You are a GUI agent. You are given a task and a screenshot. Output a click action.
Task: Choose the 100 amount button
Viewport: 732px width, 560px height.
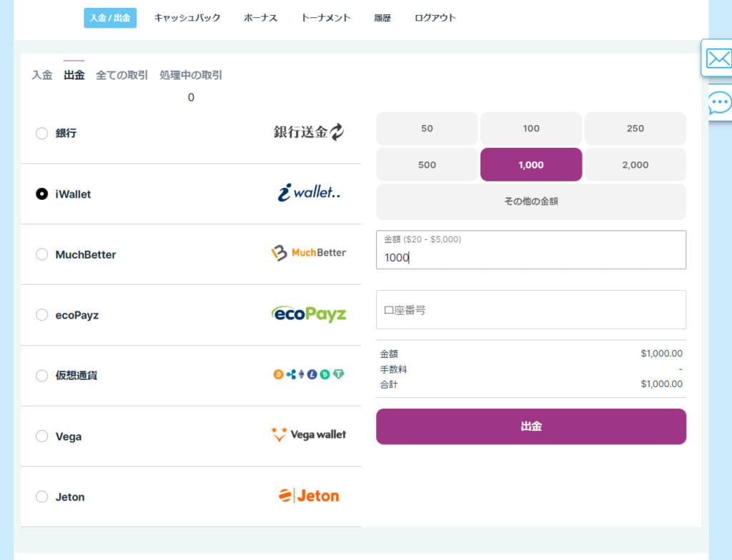point(531,129)
